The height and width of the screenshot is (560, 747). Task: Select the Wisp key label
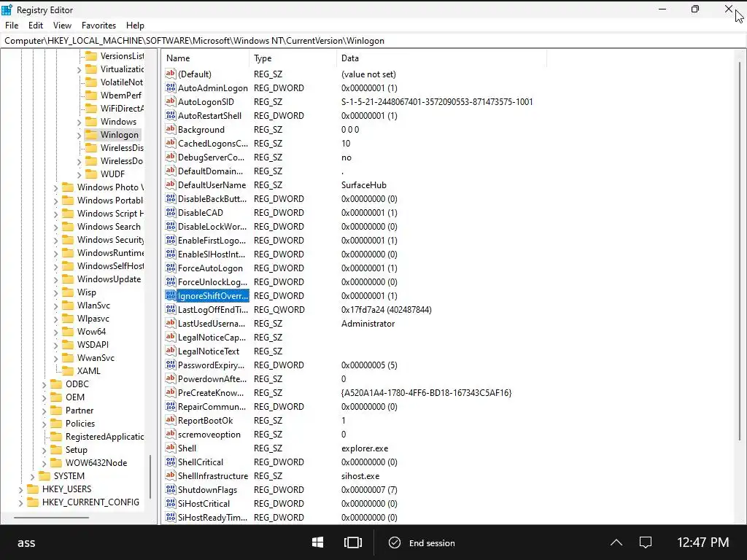(x=87, y=292)
